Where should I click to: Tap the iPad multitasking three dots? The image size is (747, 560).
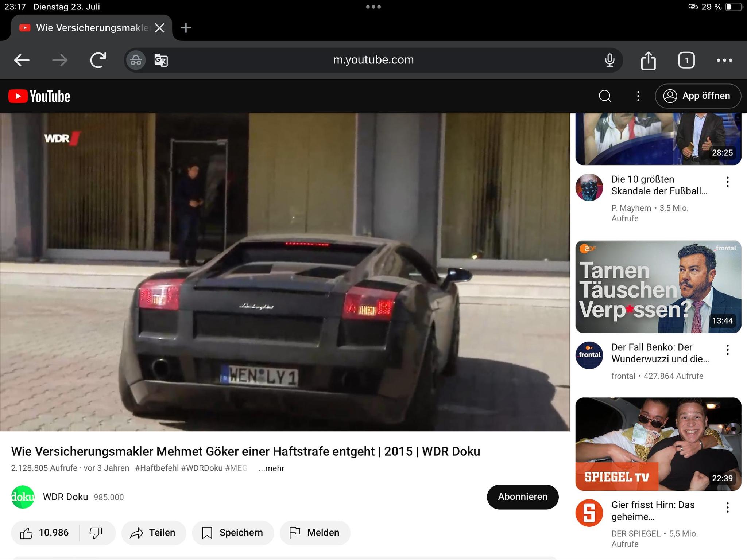373,7
